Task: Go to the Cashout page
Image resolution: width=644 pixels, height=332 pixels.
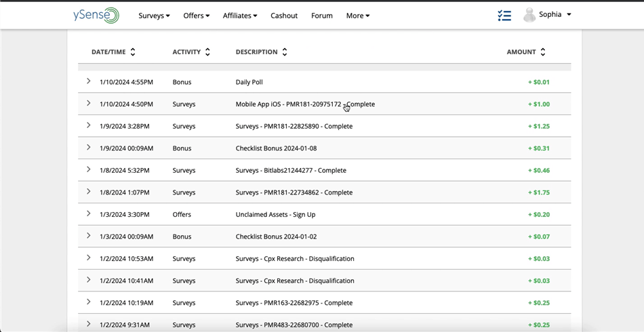Action: [284, 16]
